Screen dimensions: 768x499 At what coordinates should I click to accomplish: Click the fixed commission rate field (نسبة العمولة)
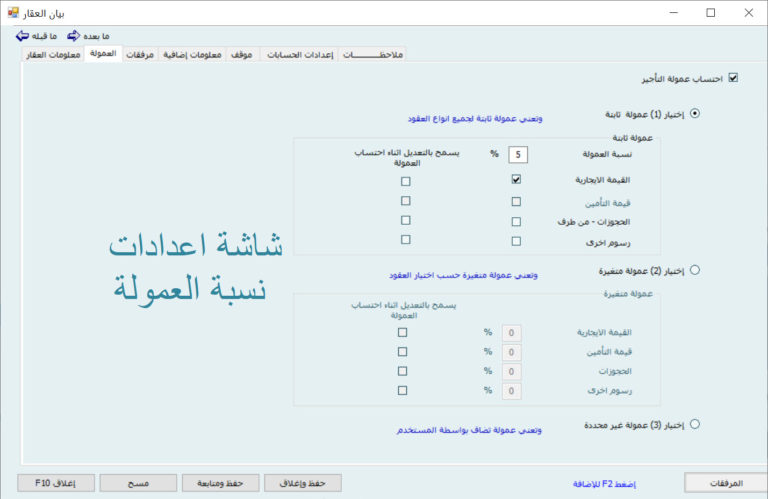coord(517,154)
